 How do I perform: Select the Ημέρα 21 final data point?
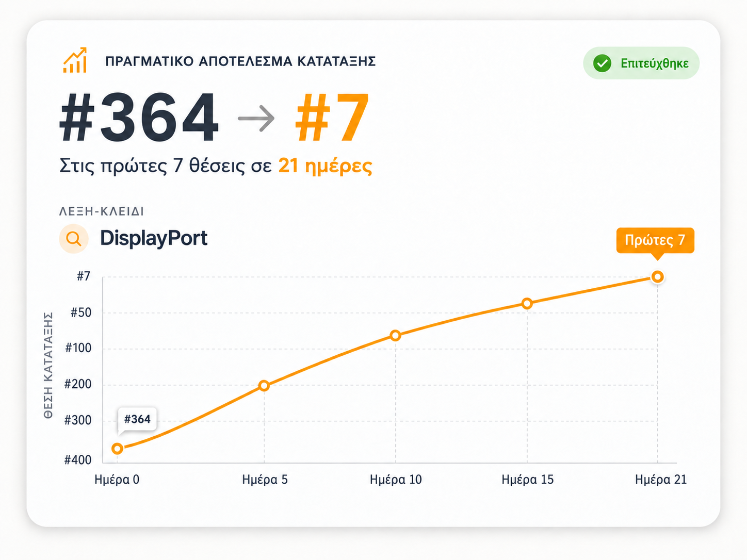(x=657, y=277)
